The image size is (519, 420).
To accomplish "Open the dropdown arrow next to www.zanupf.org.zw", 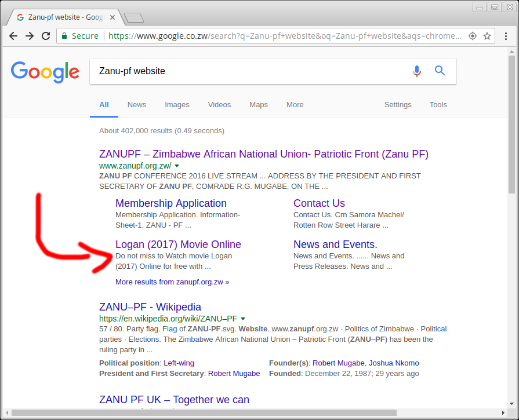I will pyautogui.click(x=177, y=166).
